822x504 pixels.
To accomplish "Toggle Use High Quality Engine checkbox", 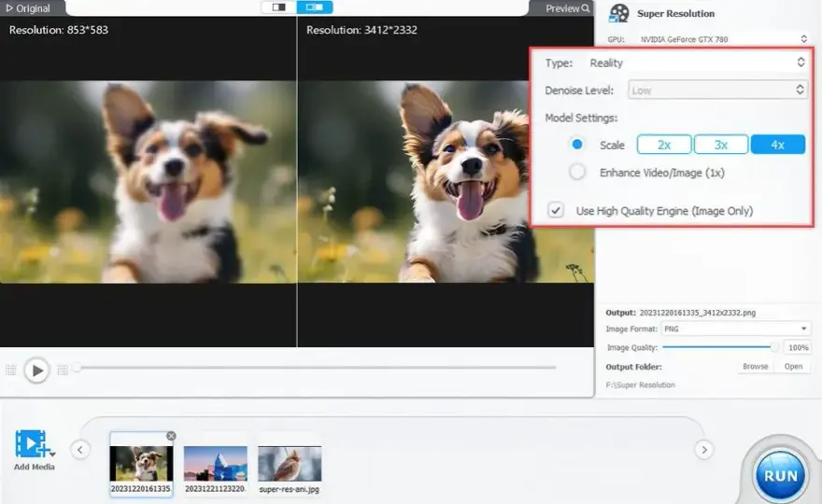I will coord(555,210).
